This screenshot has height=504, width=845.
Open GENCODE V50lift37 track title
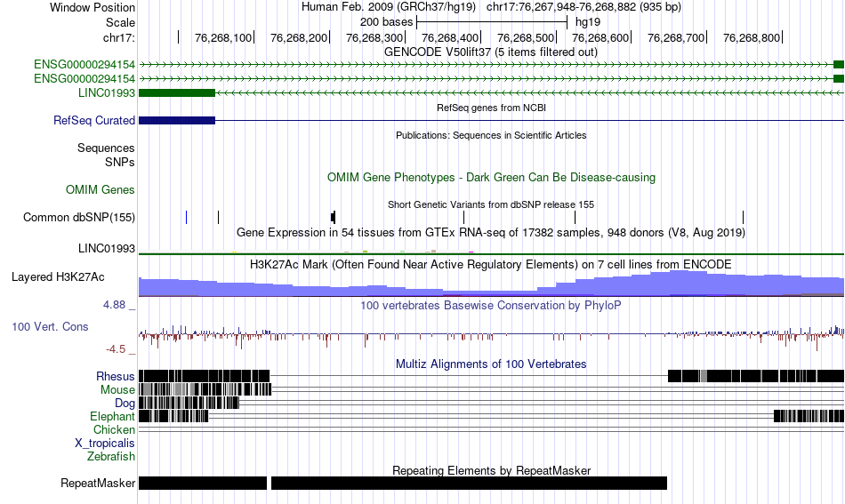pos(490,52)
